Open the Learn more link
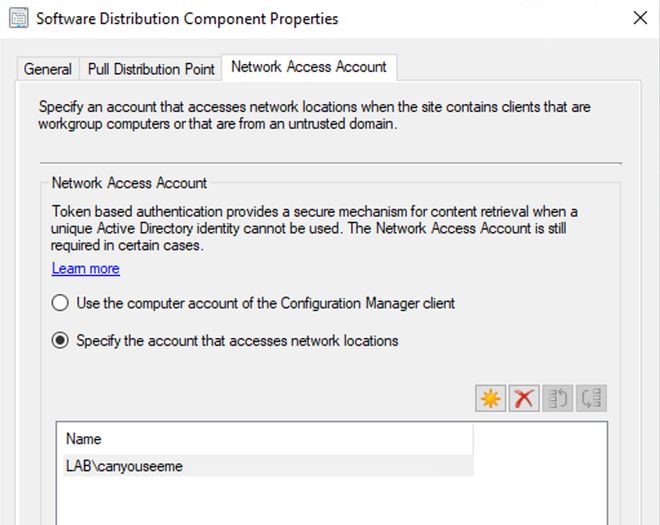Viewport: 660px width, 525px height. [x=86, y=269]
